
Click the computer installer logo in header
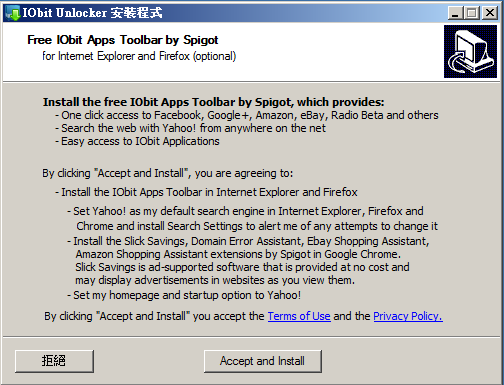470,52
